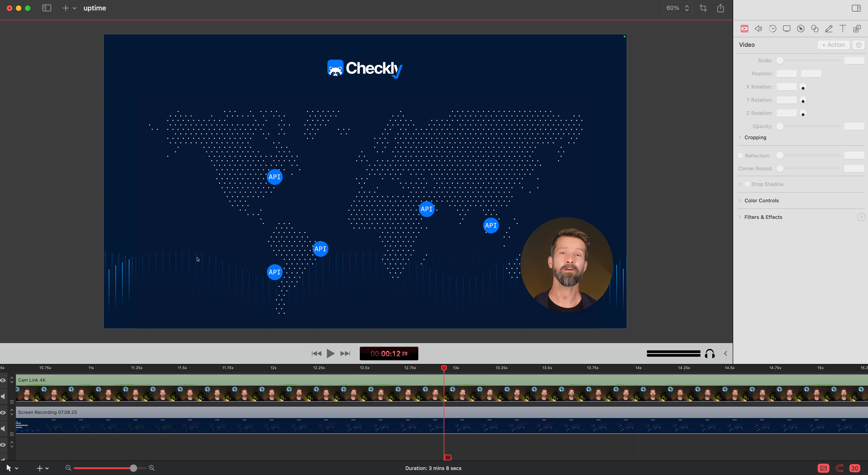Click the timeline zoom slider handle
The height and width of the screenshot is (475, 868).
tap(133, 468)
